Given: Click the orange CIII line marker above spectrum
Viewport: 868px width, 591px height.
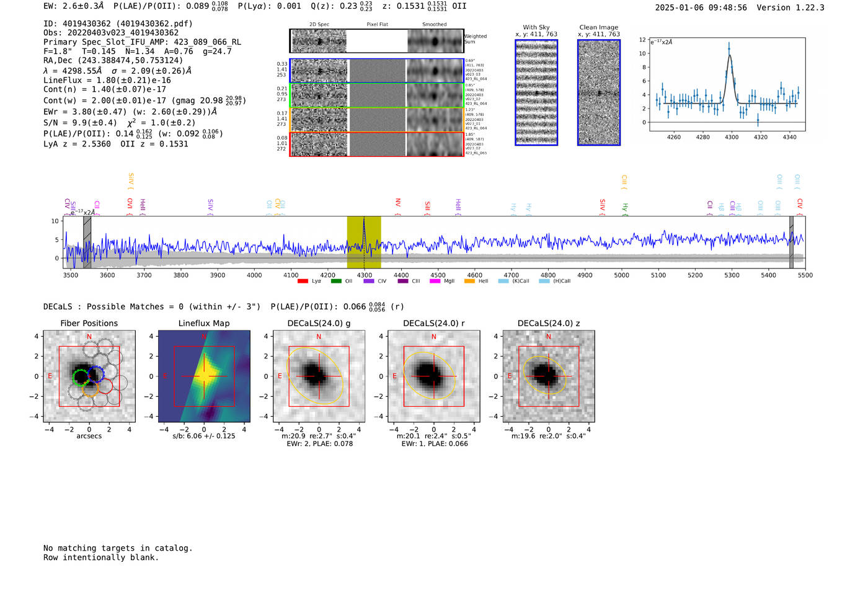Looking at the screenshot, I should (x=624, y=181).
